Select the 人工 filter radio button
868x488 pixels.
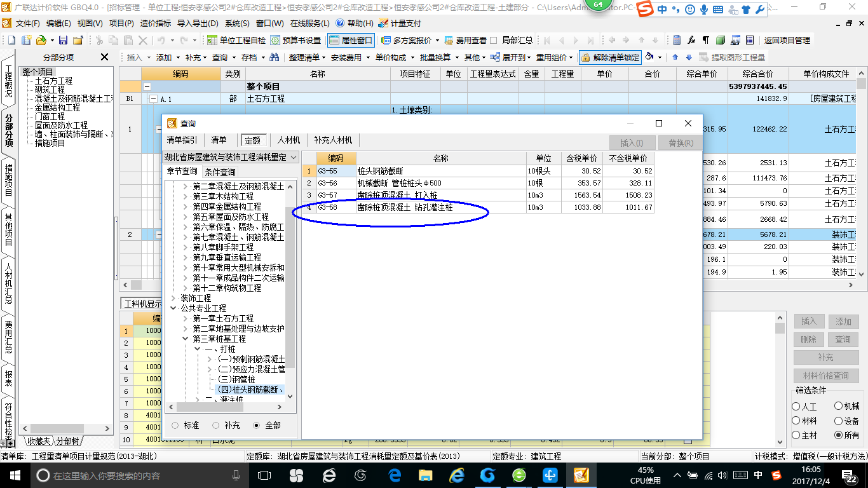(x=796, y=406)
